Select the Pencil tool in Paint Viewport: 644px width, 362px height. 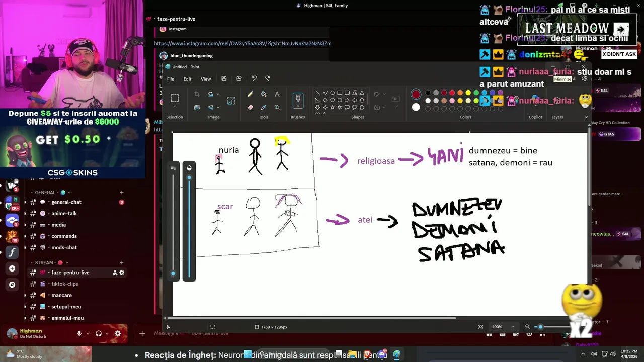tap(250, 94)
